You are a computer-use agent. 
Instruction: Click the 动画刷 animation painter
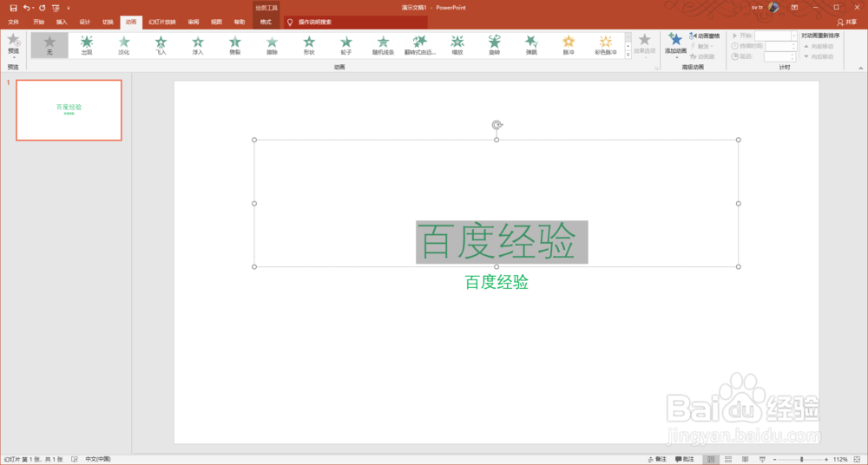(x=702, y=56)
